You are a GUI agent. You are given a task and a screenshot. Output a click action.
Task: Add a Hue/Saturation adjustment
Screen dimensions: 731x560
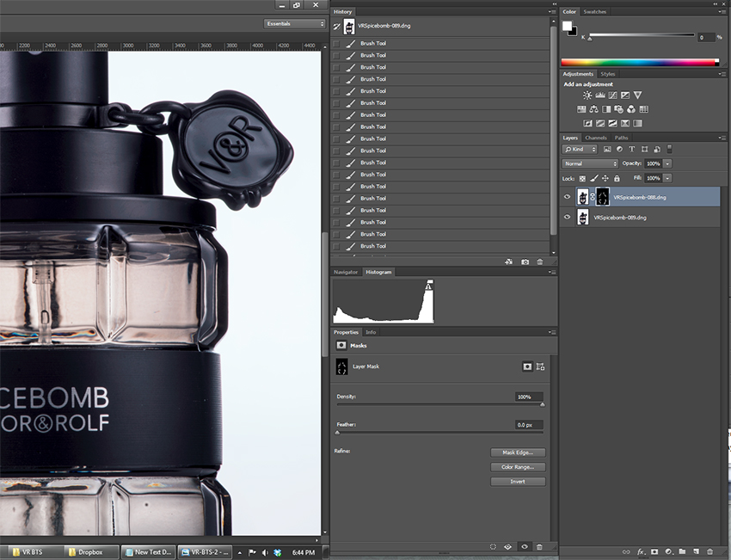(581, 109)
